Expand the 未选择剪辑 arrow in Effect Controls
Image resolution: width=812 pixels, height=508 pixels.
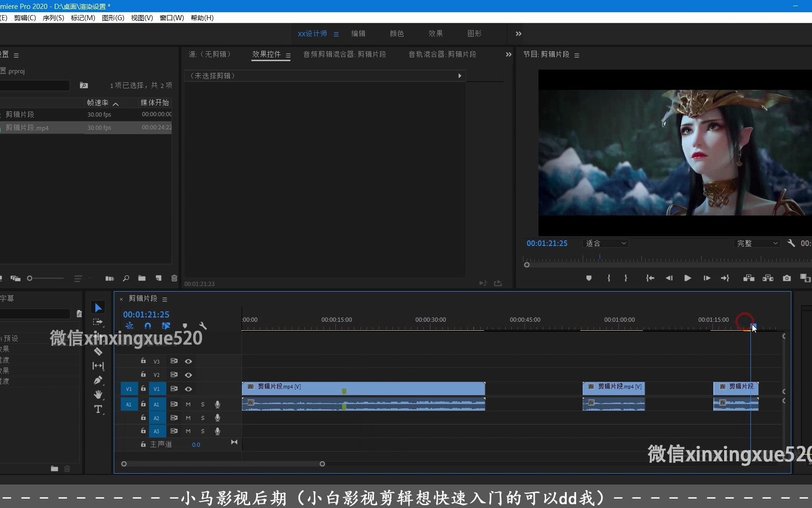click(460, 76)
